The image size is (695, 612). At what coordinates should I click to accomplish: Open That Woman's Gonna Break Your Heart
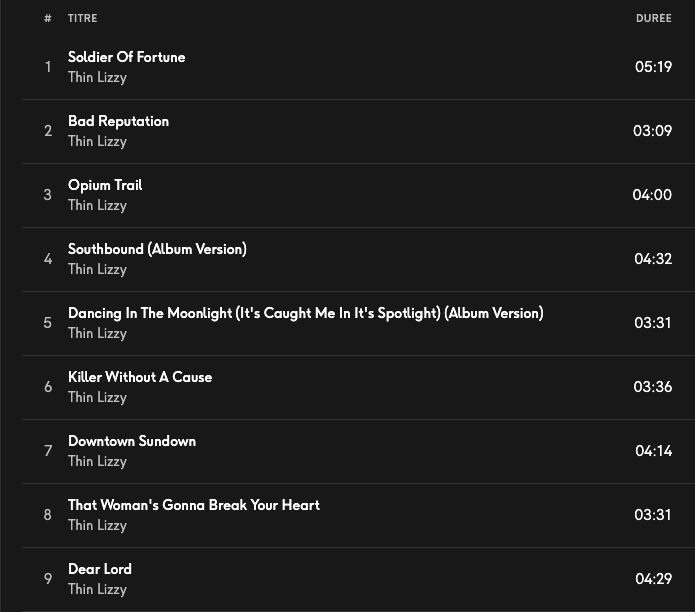pos(194,505)
